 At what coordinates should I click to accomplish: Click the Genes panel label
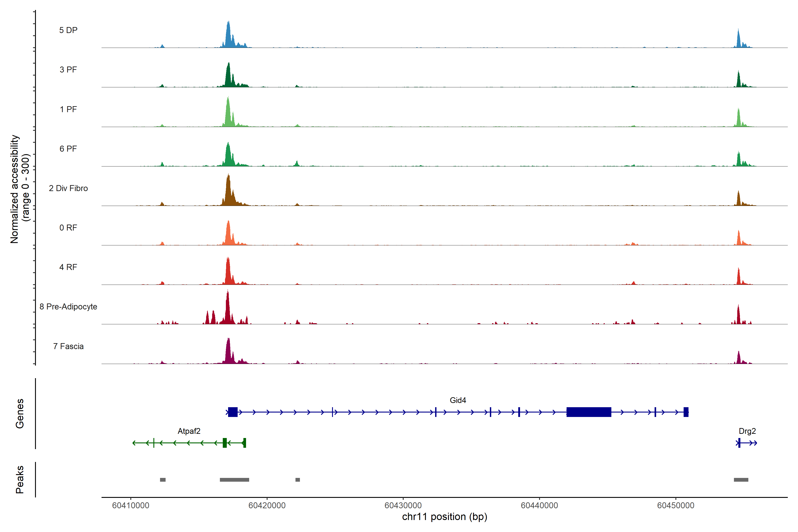coord(20,414)
